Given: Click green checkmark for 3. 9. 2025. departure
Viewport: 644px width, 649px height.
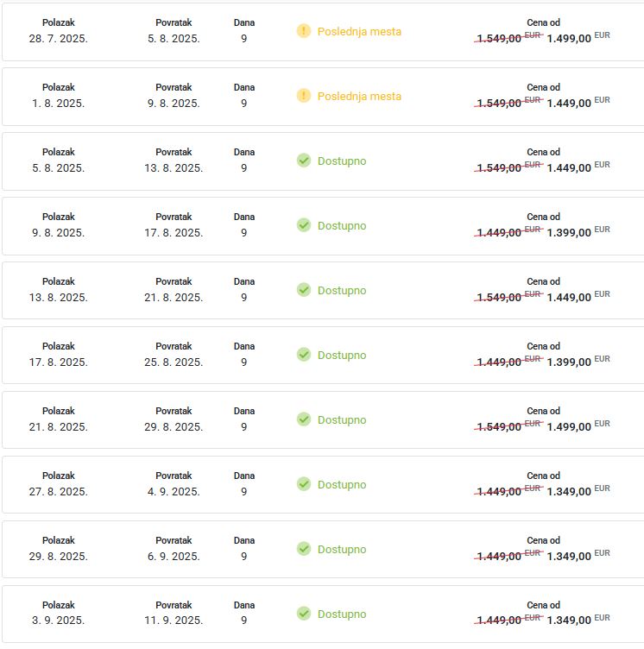Looking at the screenshot, I should (304, 614).
